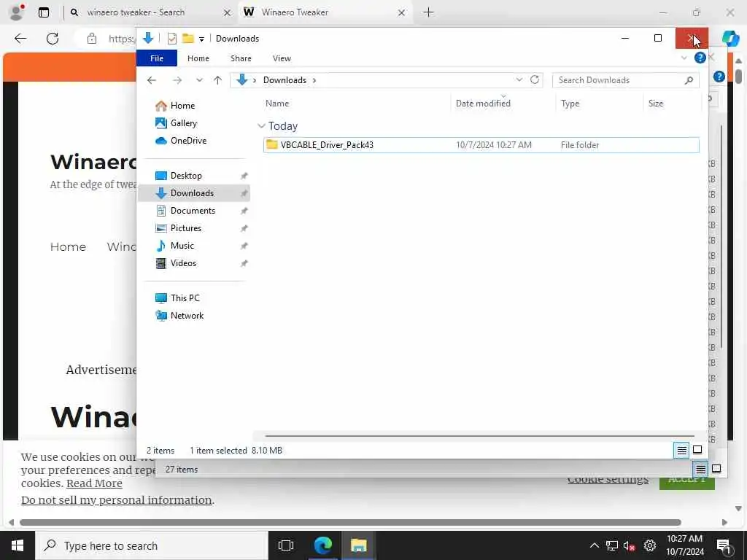Reload the browser page
Viewport: 747px width, 560px height.
click(53, 39)
